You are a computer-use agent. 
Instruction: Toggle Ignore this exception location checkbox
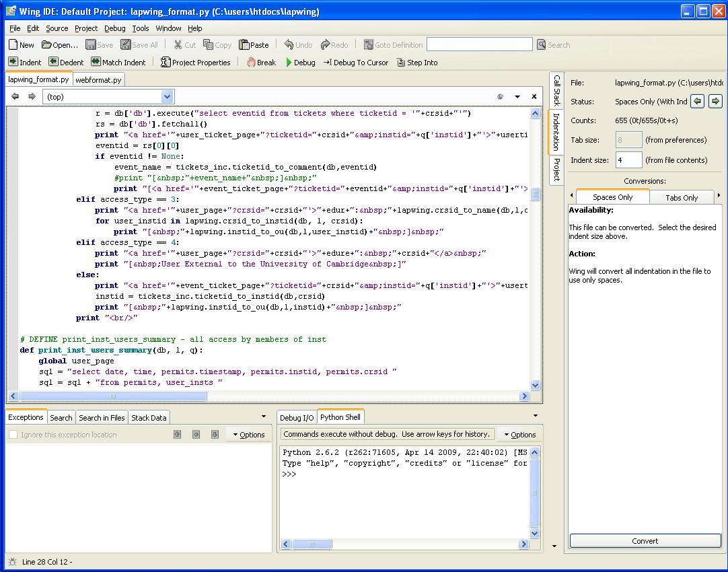[x=13, y=435]
